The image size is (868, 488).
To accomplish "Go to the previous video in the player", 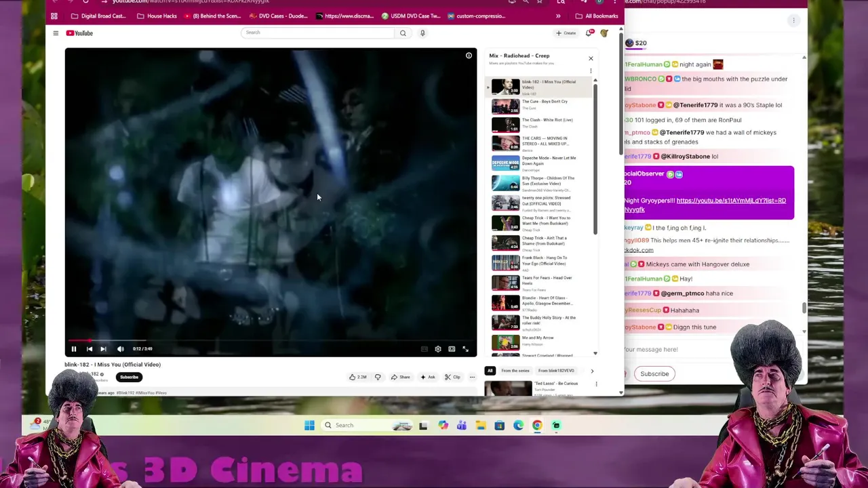I will pyautogui.click(x=89, y=349).
